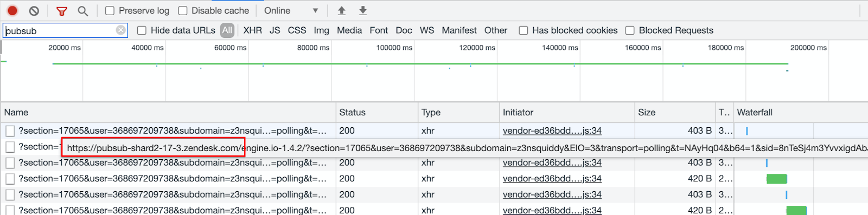Viewport: 868px width, 215px height.
Task: Export HAR file with download arrow
Action: (x=363, y=10)
